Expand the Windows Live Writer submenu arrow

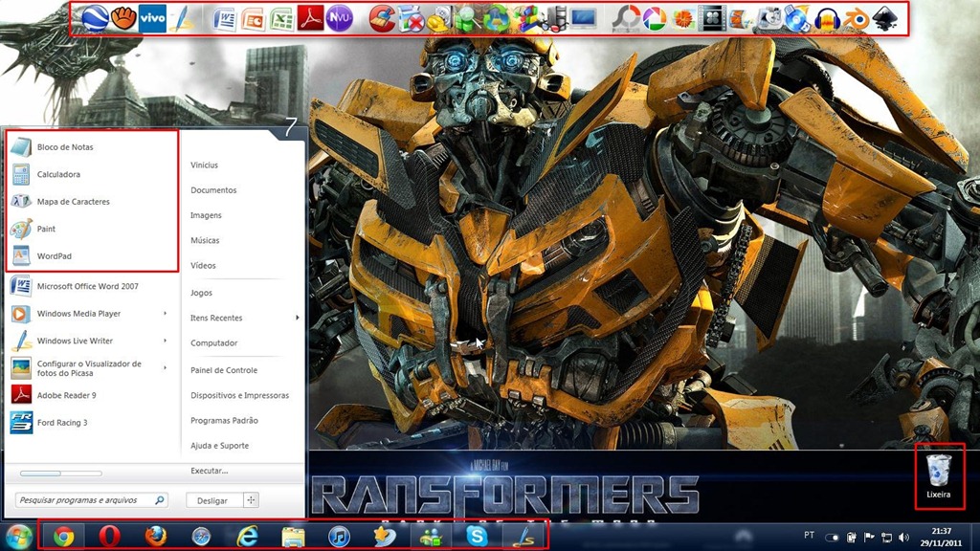pyautogui.click(x=165, y=341)
